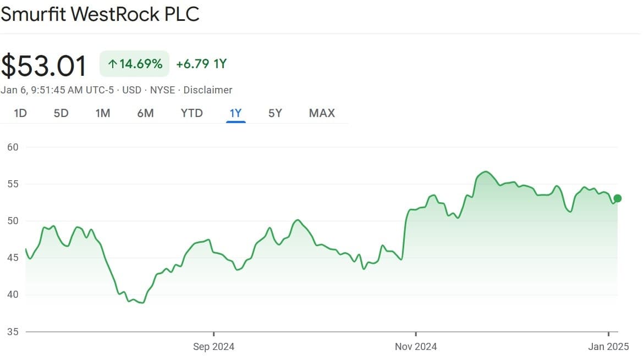Click the 14.69% percentage change badge
644x361 pixels.
(x=134, y=64)
